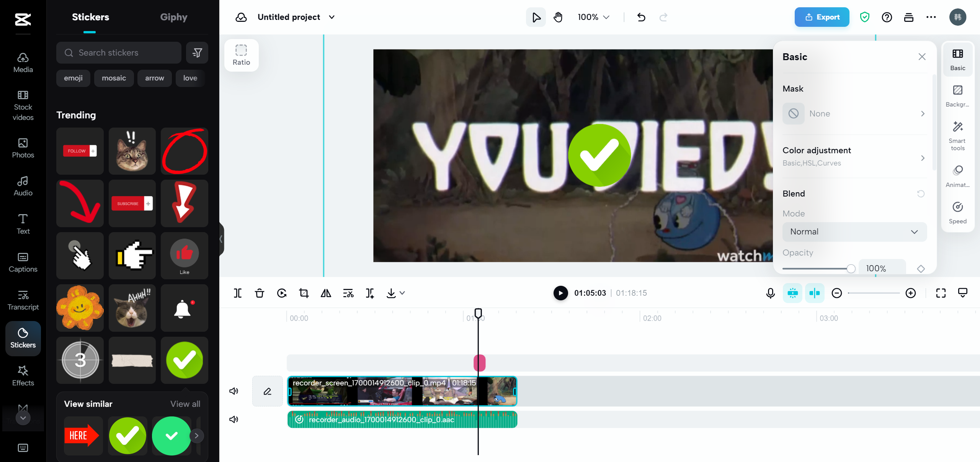Mute the recorder_audio track
Screen dimensions: 980x462
(x=234, y=419)
